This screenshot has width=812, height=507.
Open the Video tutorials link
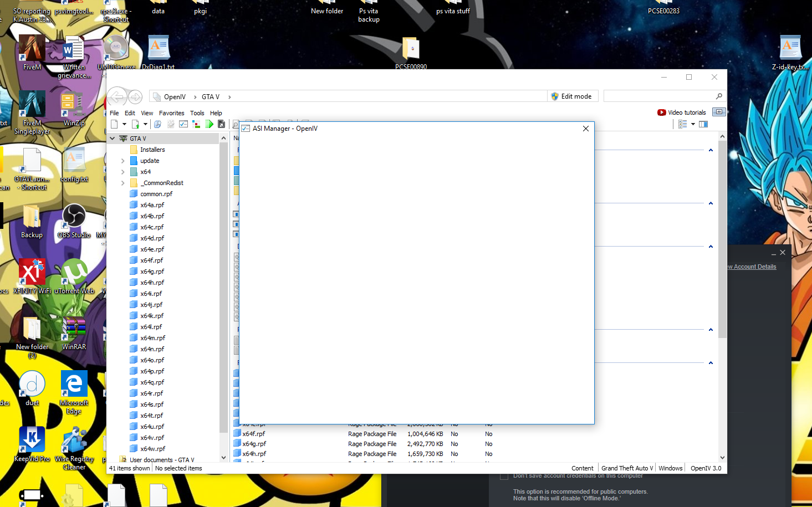(682, 112)
